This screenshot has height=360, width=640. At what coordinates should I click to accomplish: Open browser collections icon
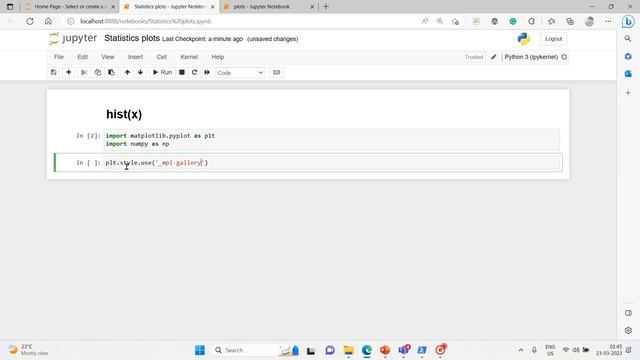point(570,21)
